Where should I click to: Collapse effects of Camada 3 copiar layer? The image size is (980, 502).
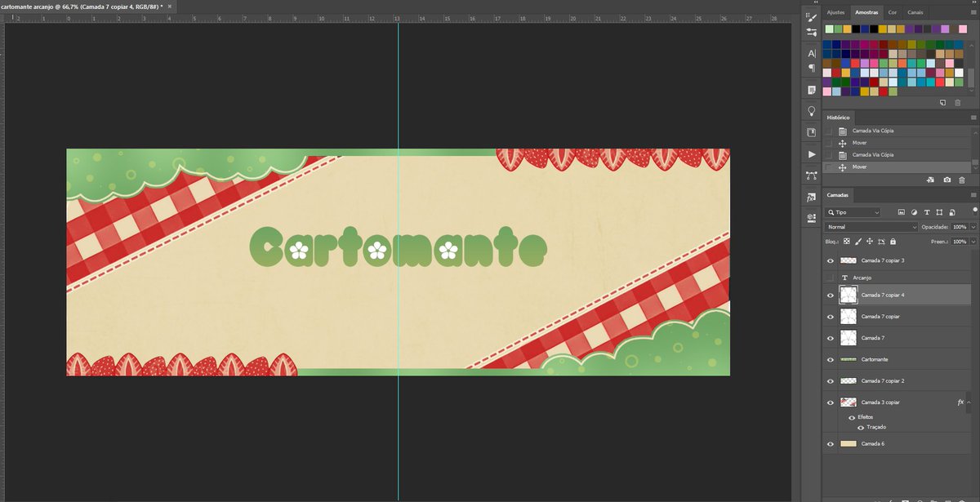click(x=969, y=402)
